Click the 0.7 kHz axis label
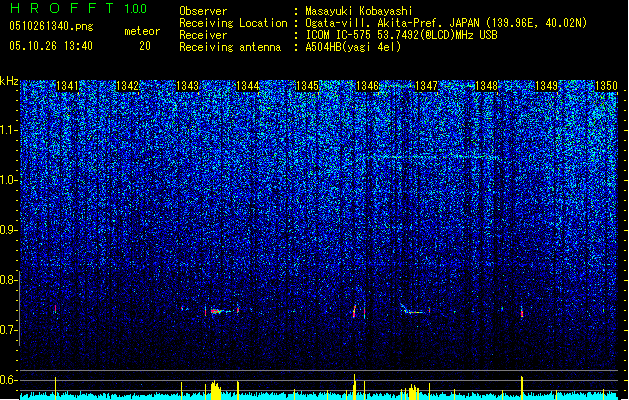The height and width of the screenshot is (400, 629). (x=9, y=330)
